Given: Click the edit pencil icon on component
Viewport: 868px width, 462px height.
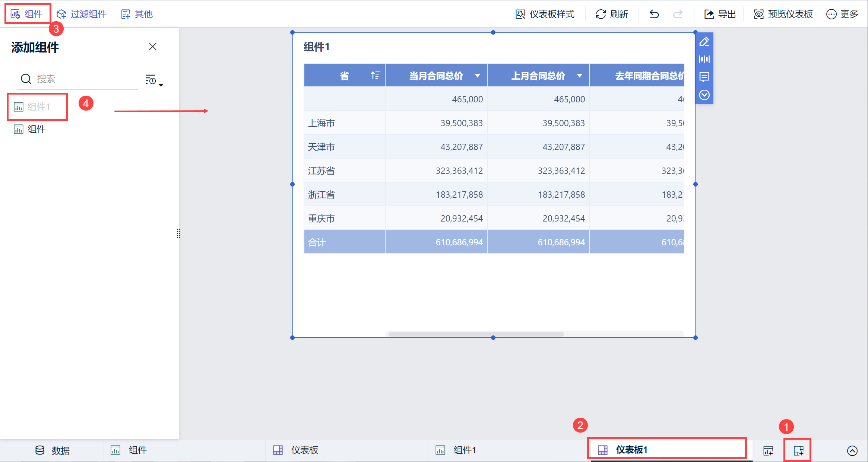Looking at the screenshot, I should coord(704,42).
